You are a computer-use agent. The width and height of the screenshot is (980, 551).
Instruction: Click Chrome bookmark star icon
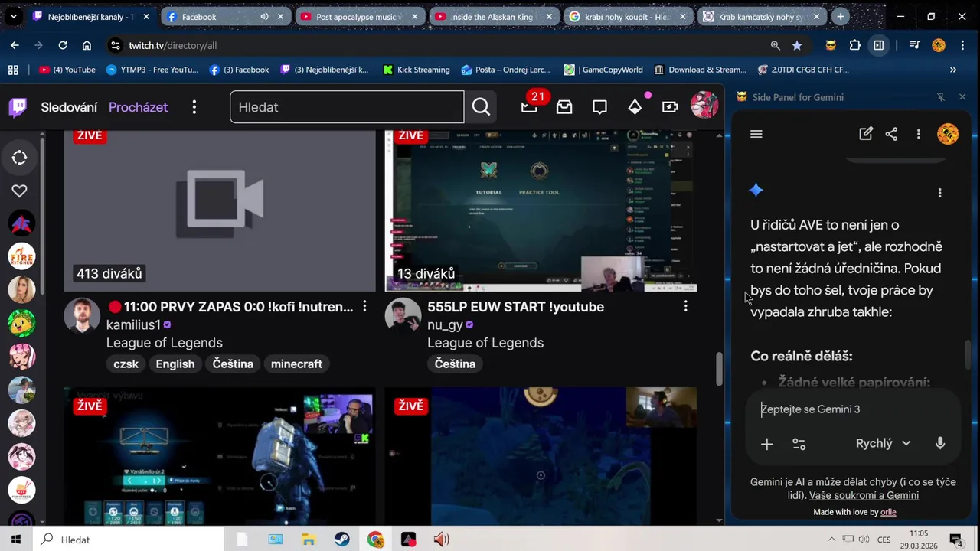tap(797, 45)
